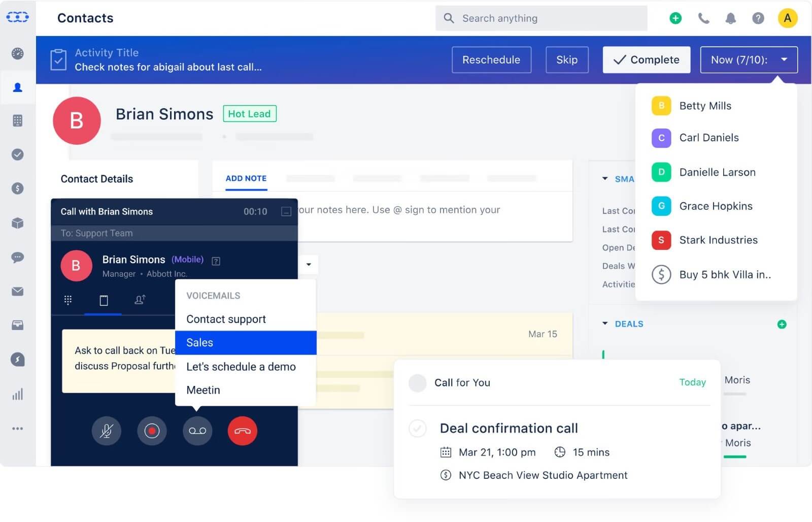Switch to the ADD NOTE tab

(x=246, y=179)
